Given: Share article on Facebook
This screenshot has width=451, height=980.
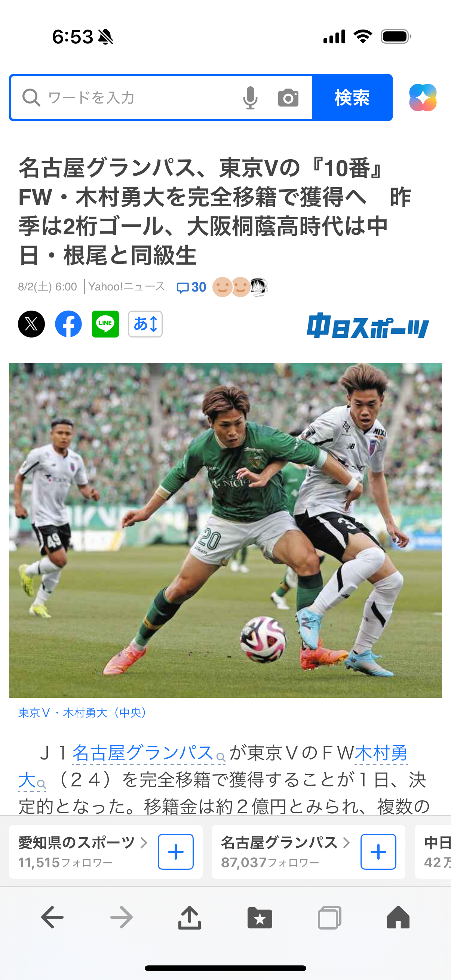Looking at the screenshot, I should point(68,324).
